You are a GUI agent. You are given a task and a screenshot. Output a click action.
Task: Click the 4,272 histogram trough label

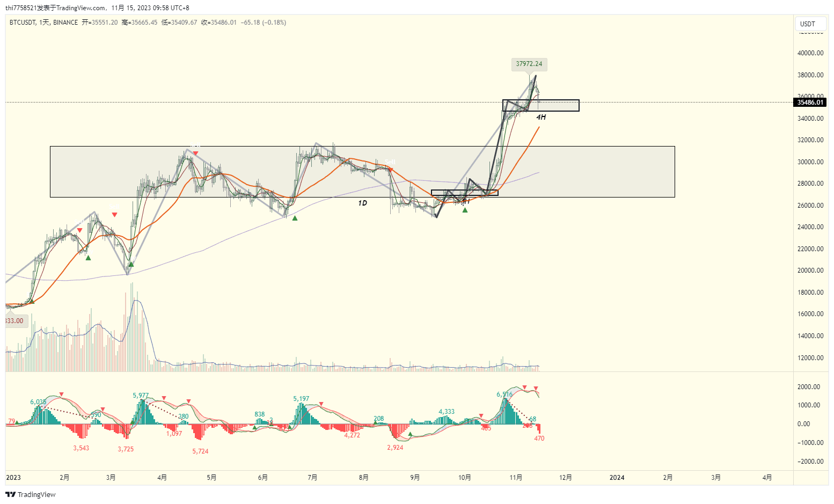pyautogui.click(x=352, y=435)
